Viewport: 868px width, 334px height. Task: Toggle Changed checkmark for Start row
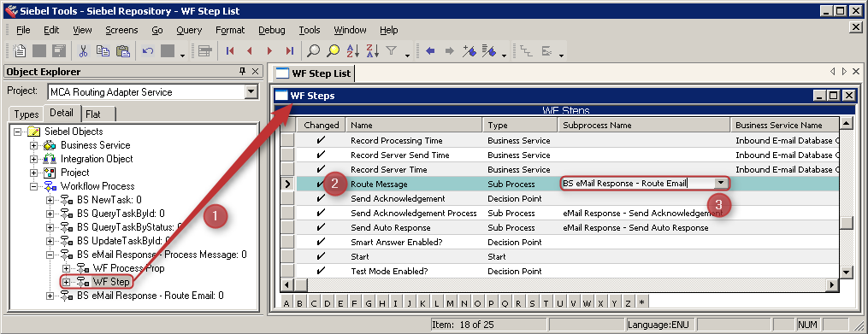coord(321,256)
